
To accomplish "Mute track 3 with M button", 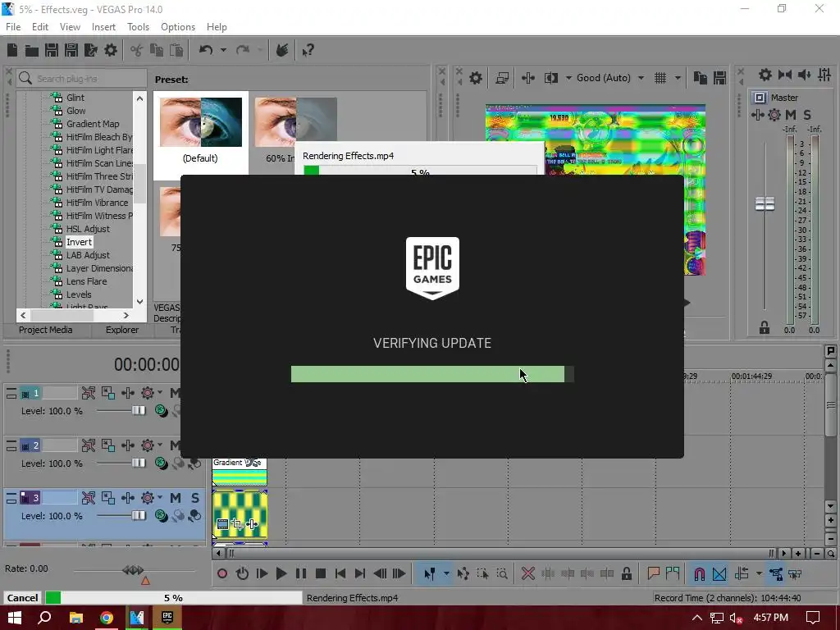I will tap(176, 498).
